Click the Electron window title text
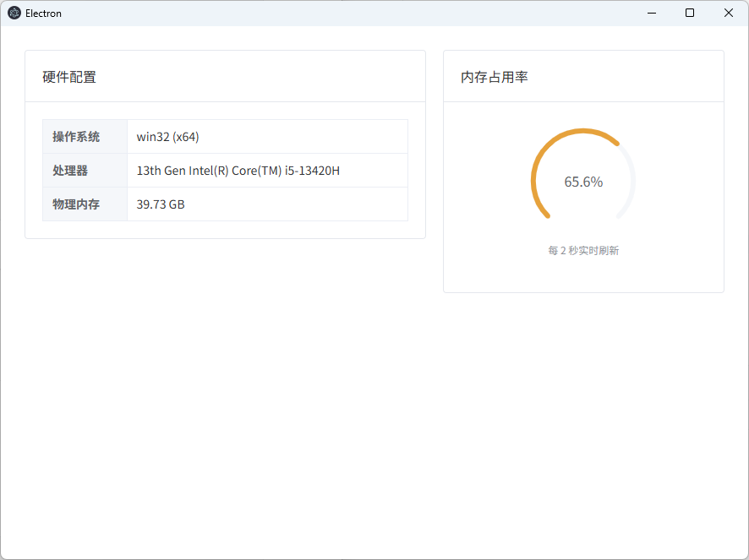This screenshot has height=560, width=749. click(x=43, y=14)
